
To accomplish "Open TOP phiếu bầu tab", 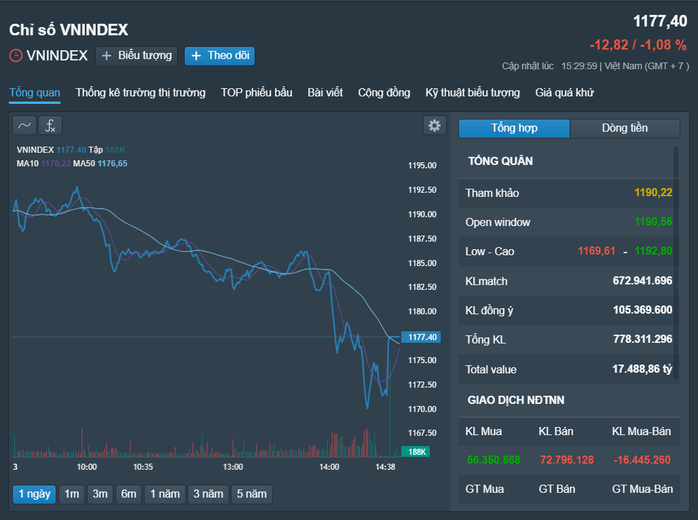I will point(256,93).
